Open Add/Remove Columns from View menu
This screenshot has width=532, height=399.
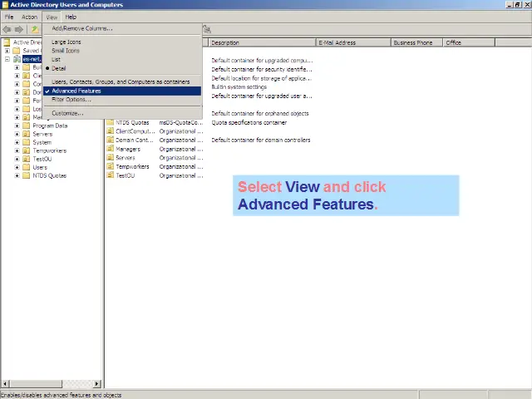(81, 28)
